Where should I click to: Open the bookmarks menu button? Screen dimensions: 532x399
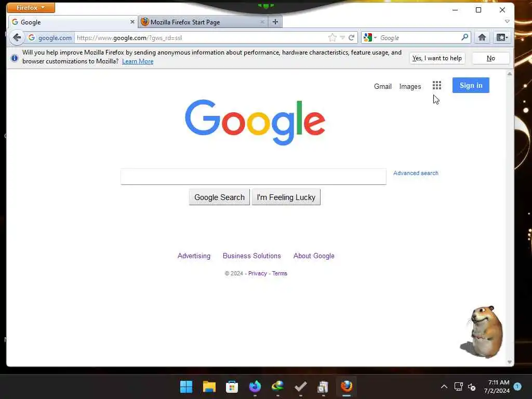502,37
